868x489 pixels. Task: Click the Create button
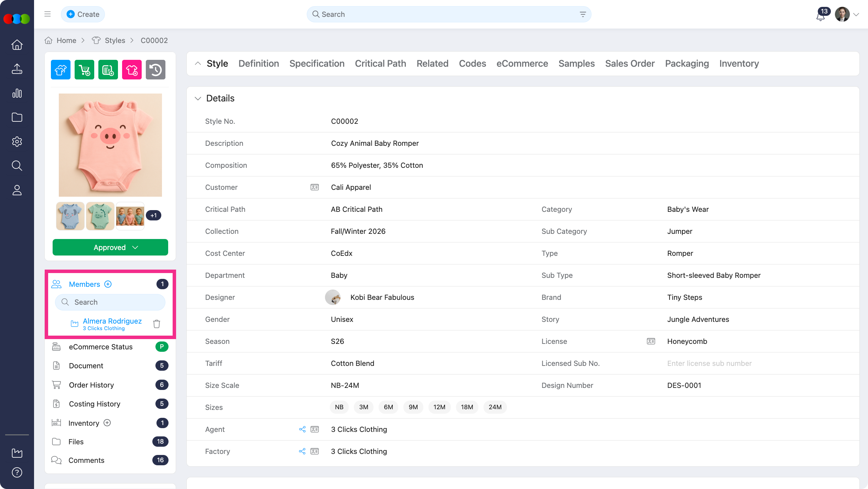coord(83,14)
